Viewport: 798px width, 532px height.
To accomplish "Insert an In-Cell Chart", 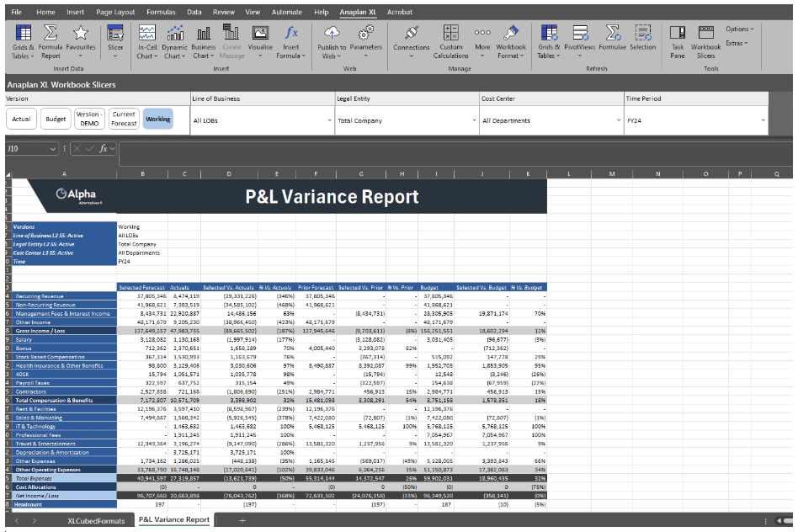I will [147, 42].
